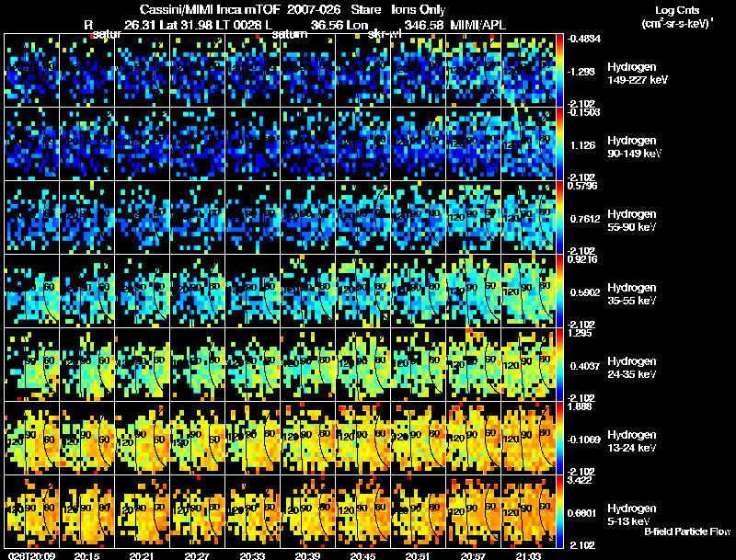Select the 'Hydrogen 5-13 keV' row label
This screenshot has height=560, width=736.
click(632, 515)
